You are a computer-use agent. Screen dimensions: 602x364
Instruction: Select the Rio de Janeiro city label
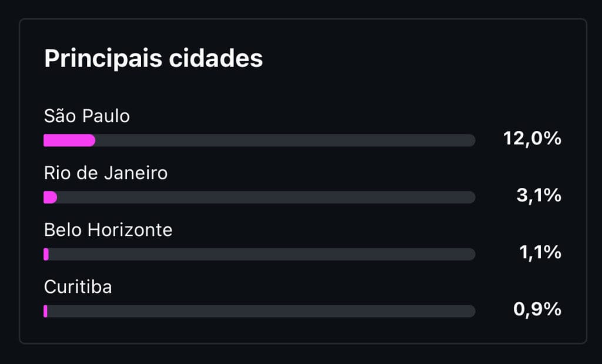tap(106, 173)
